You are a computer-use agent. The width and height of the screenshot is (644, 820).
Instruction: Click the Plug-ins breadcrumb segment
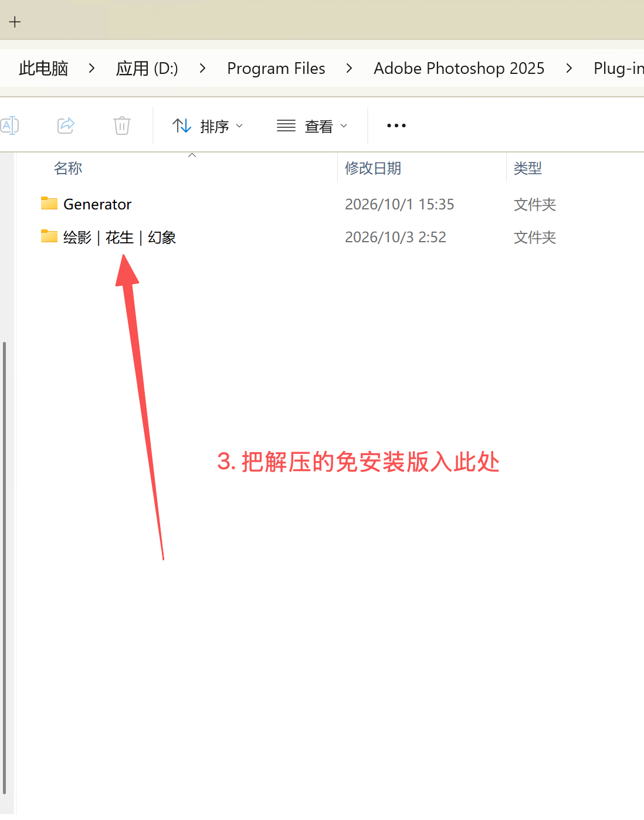coord(619,69)
